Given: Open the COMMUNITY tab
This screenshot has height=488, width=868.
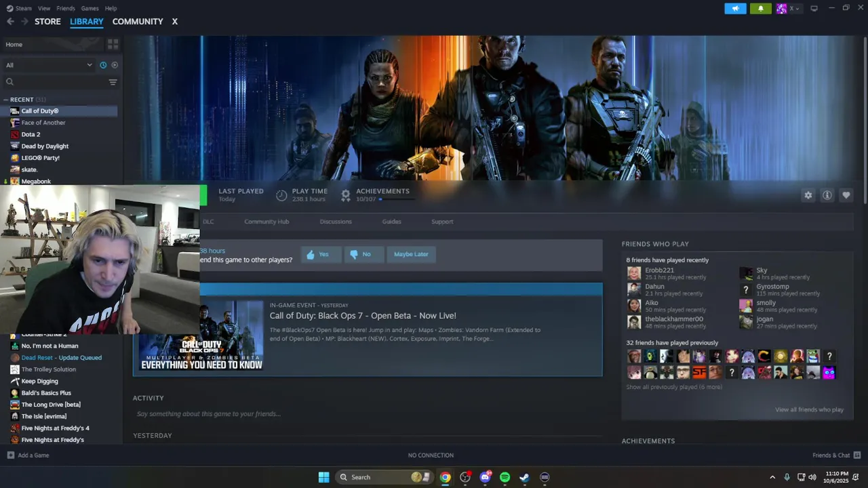Looking at the screenshot, I should tap(138, 22).
